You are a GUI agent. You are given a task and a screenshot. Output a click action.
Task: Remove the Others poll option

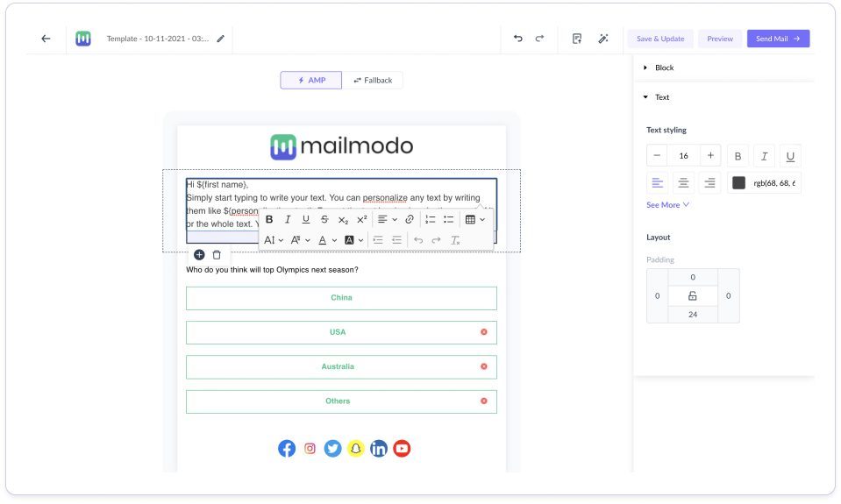click(484, 401)
